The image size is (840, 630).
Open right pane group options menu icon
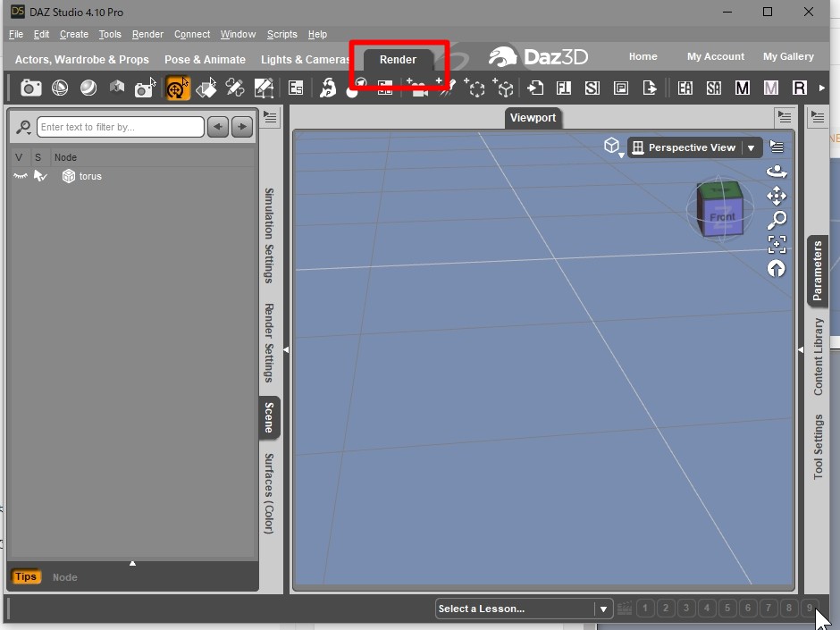tap(818, 116)
